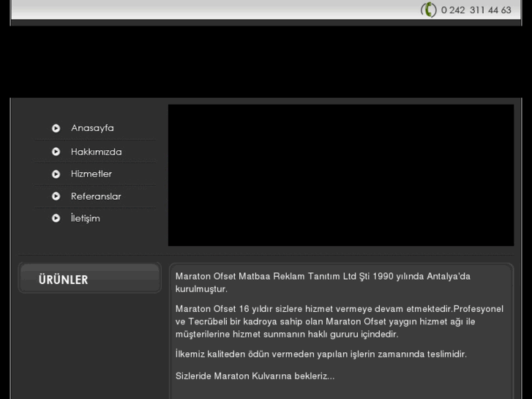Click the arrow bullet beside Referanslar
Viewport: 532px width, 399px height.
pos(56,196)
